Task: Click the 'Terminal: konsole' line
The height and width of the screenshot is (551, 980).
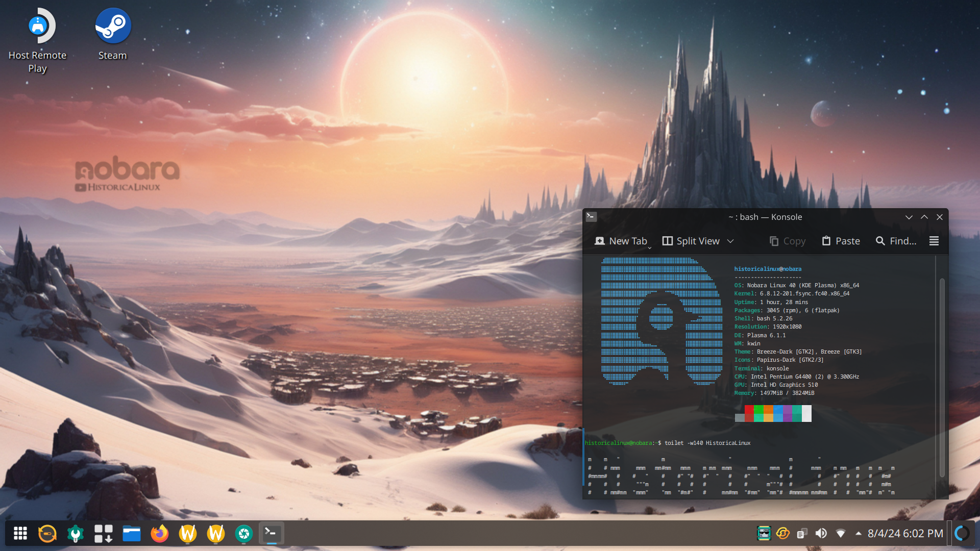Action: [761, 368]
